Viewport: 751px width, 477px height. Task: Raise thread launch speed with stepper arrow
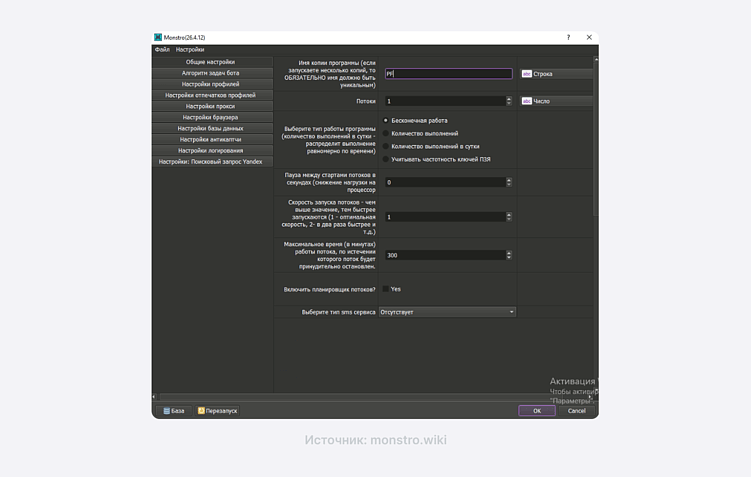click(x=509, y=215)
